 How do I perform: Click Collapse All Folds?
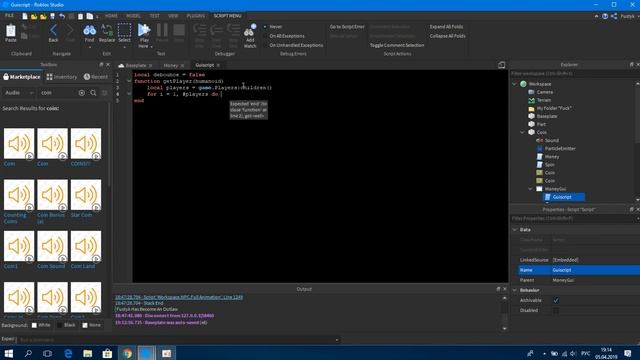point(447,36)
